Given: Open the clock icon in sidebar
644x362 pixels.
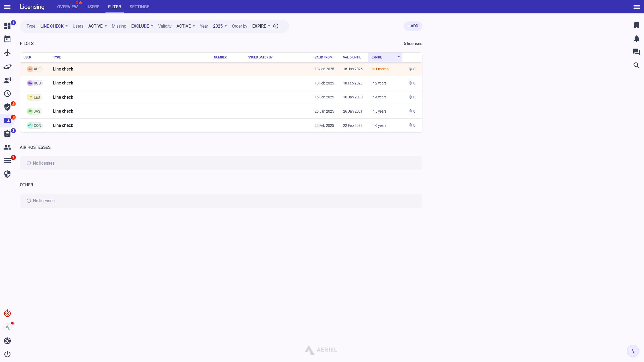Looking at the screenshot, I should coord(7,94).
